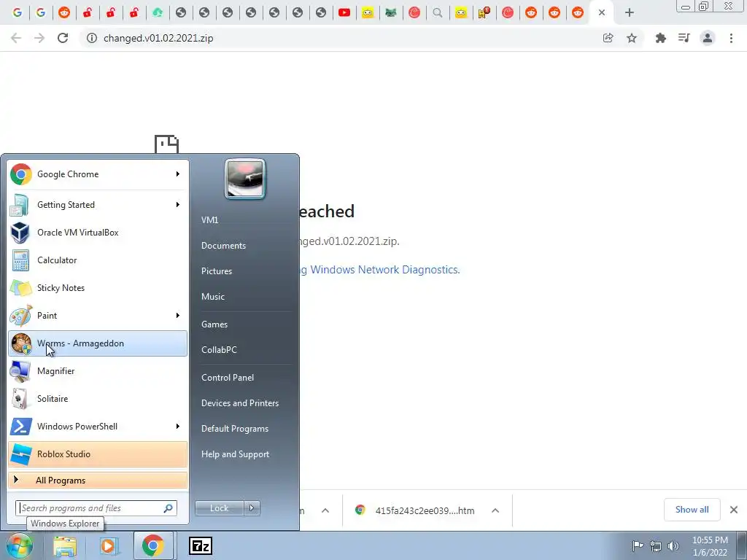This screenshot has width=747, height=560.
Task: Open Devices and Printers
Action: [239, 403]
